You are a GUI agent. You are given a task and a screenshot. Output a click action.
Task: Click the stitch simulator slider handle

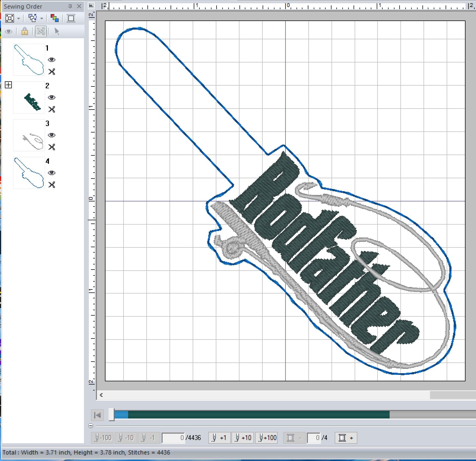coord(111,415)
